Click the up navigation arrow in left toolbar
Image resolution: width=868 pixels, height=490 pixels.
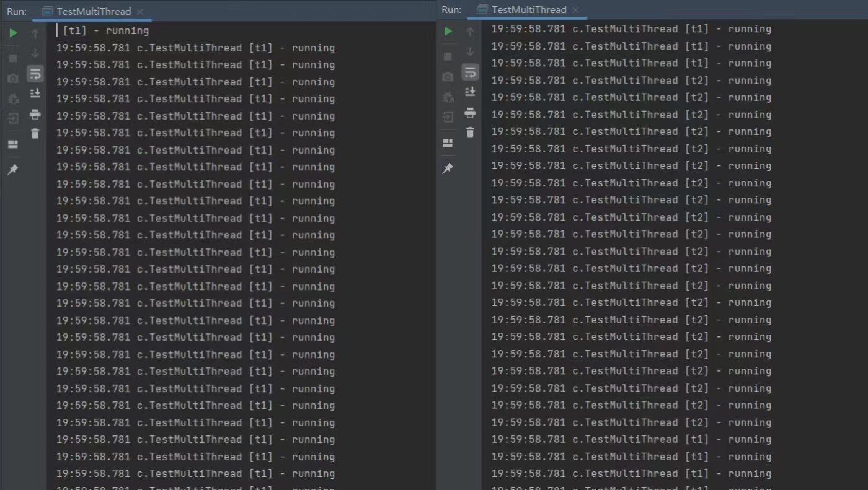click(35, 33)
